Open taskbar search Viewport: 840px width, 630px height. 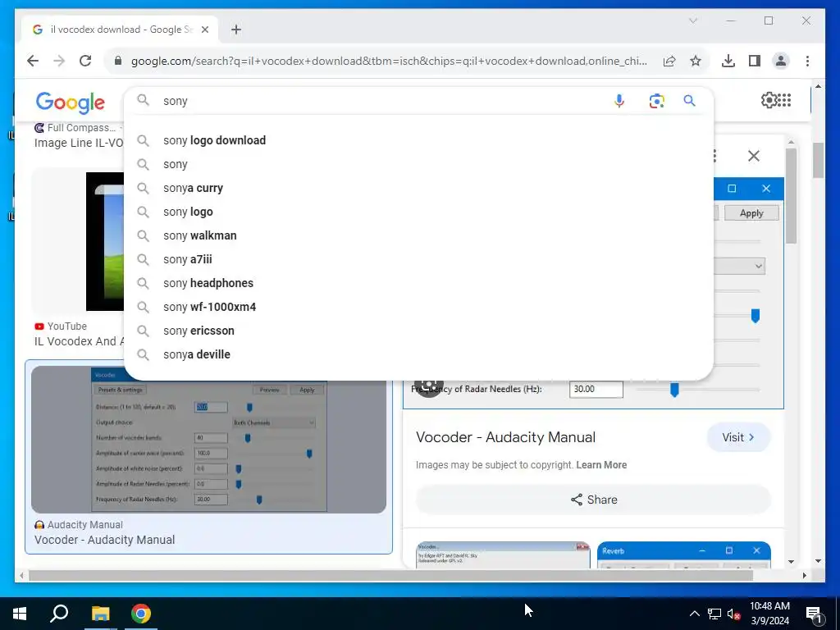pyautogui.click(x=59, y=614)
